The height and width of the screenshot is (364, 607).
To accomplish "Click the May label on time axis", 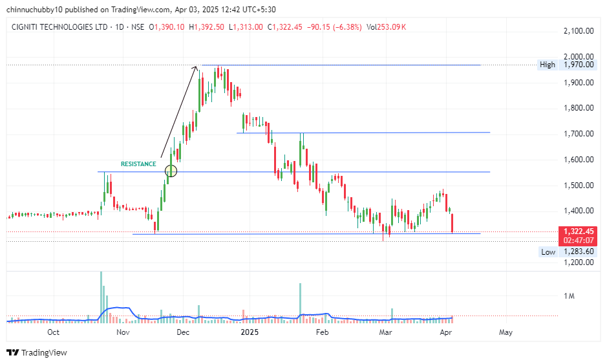I will tap(506, 332).
